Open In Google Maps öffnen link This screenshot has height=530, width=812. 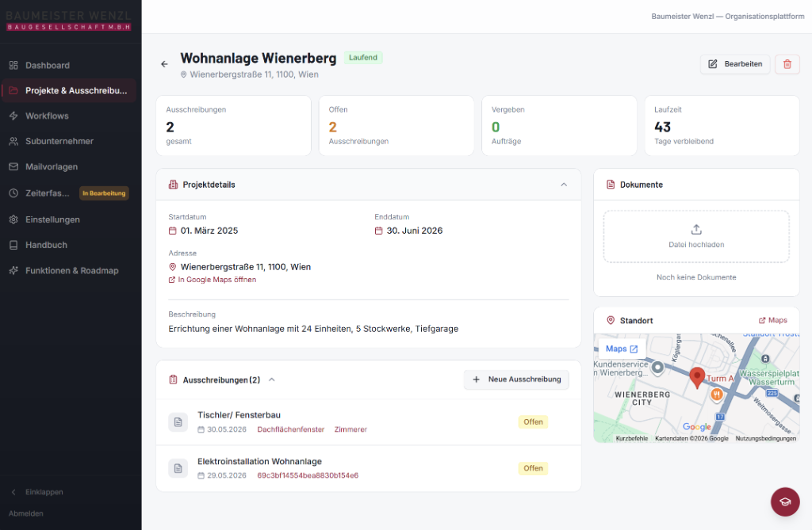213,280
